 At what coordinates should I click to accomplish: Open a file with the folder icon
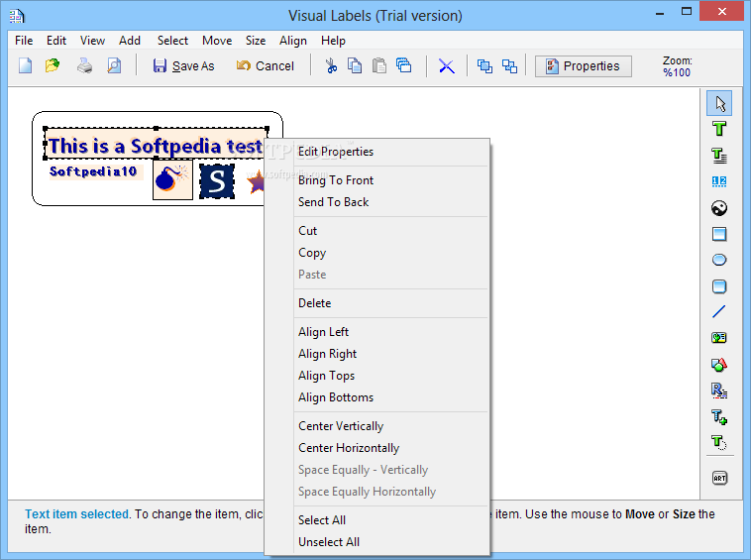point(53,66)
